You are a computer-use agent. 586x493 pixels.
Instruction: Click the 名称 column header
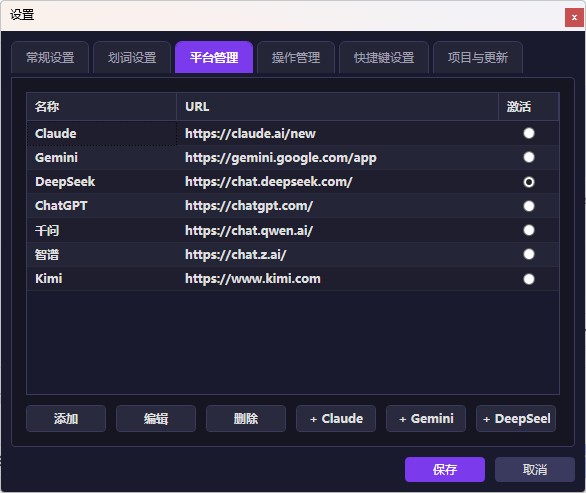(x=102, y=107)
